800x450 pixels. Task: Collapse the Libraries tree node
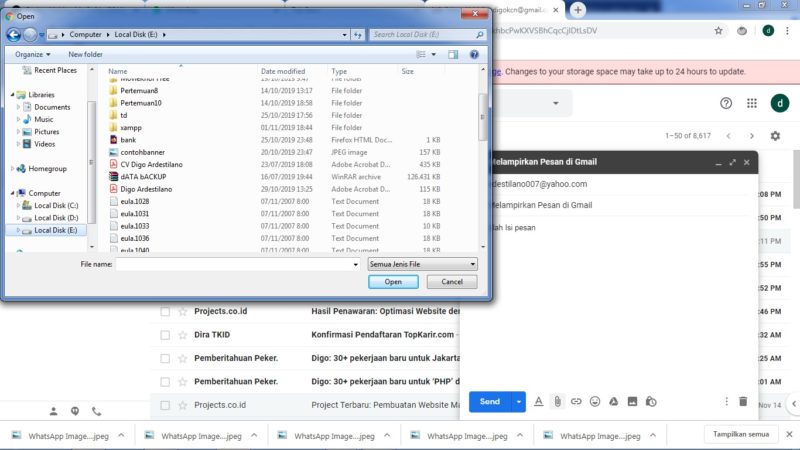coord(12,95)
